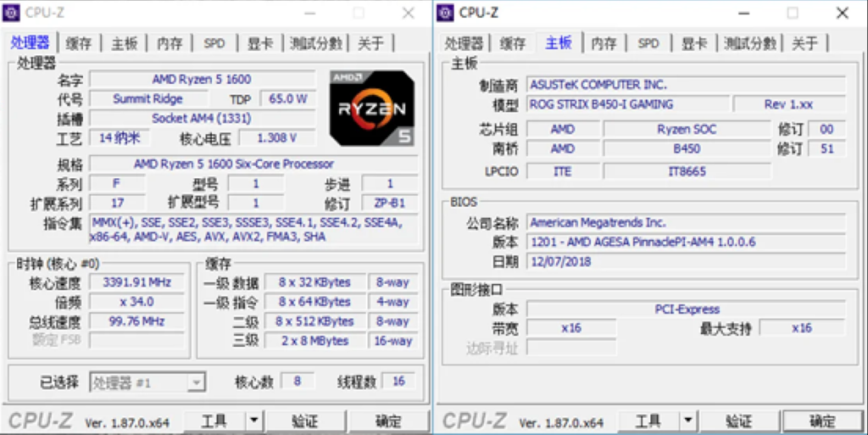Switch to 测试分数 tab in right CPU-Z window

coord(750,43)
